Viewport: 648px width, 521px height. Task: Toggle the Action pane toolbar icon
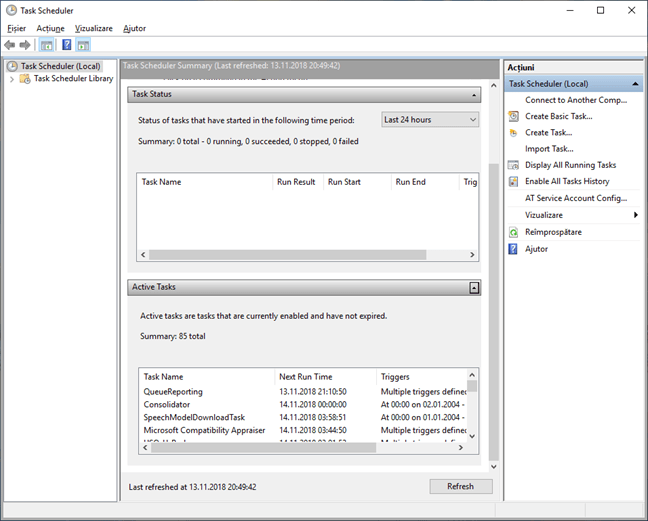tap(83, 45)
